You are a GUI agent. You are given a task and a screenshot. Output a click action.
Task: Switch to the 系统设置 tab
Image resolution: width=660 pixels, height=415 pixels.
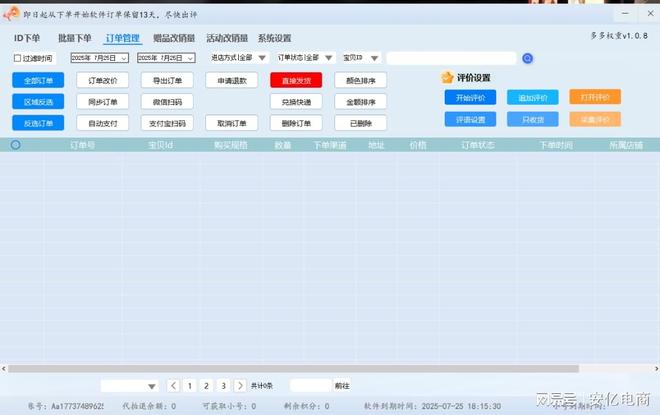[x=274, y=38]
